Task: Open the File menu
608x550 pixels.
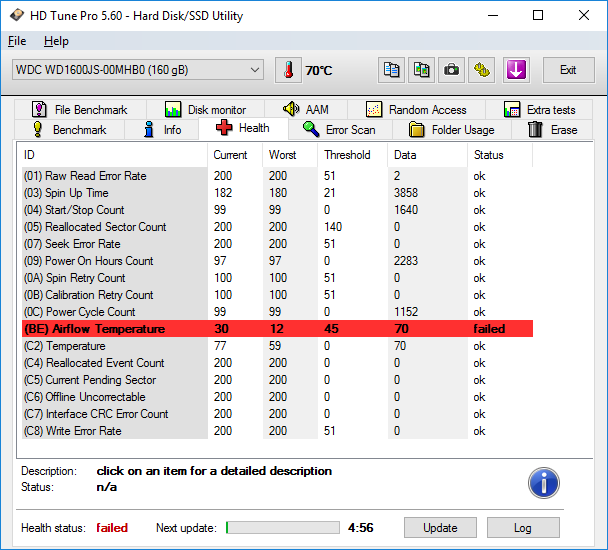Action: pyautogui.click(x=17, y=41)
